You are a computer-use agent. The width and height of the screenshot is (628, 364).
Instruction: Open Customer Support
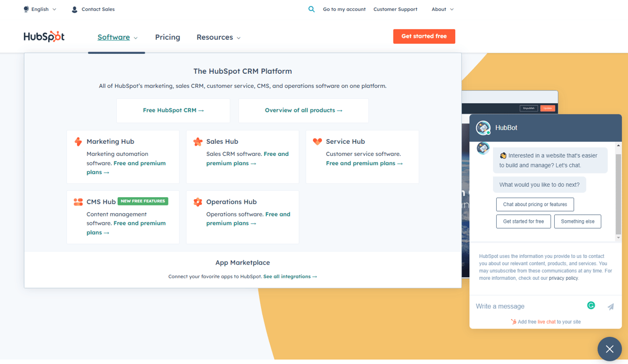point(396,9)
